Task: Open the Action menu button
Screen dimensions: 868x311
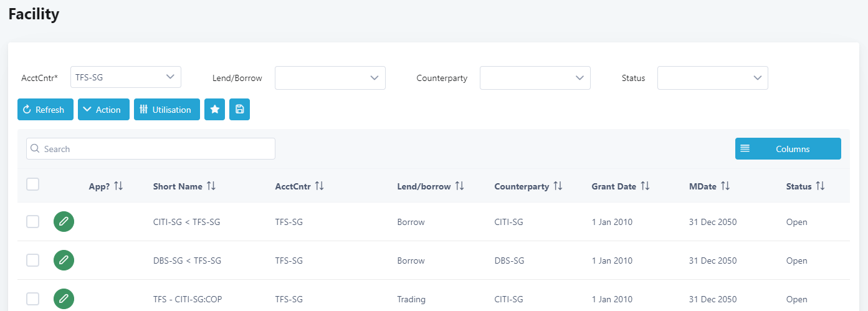Action: pyautogui.click(x=103, y=110)
